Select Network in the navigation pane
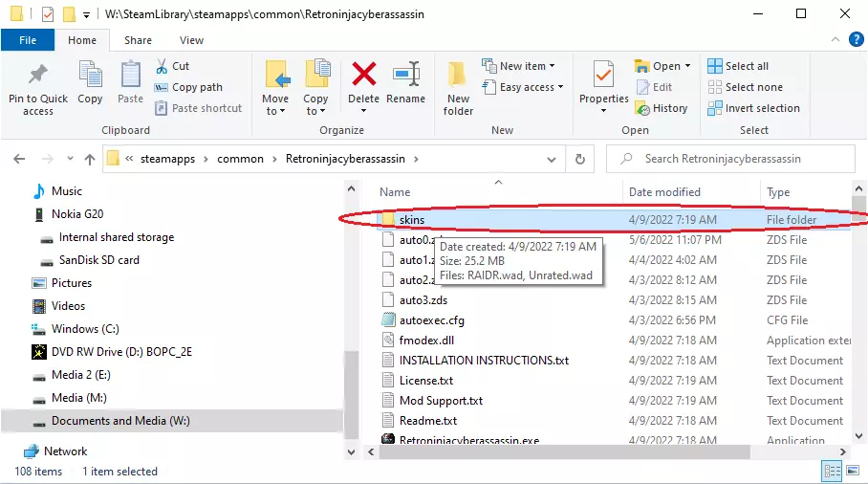 (x=65, y=451)
